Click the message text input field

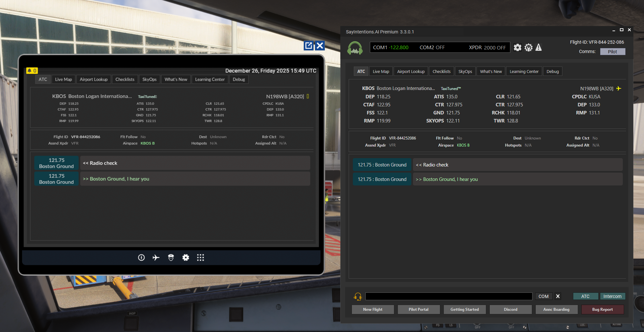pos(449,296)
